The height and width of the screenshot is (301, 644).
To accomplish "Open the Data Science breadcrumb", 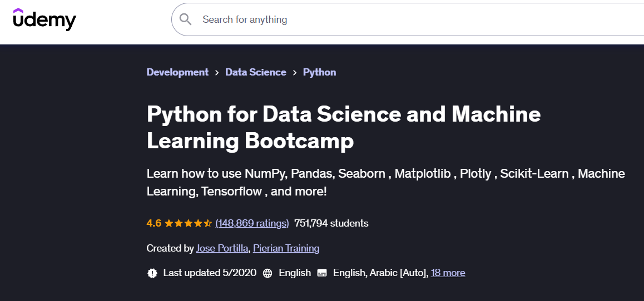I will point(256,72).
